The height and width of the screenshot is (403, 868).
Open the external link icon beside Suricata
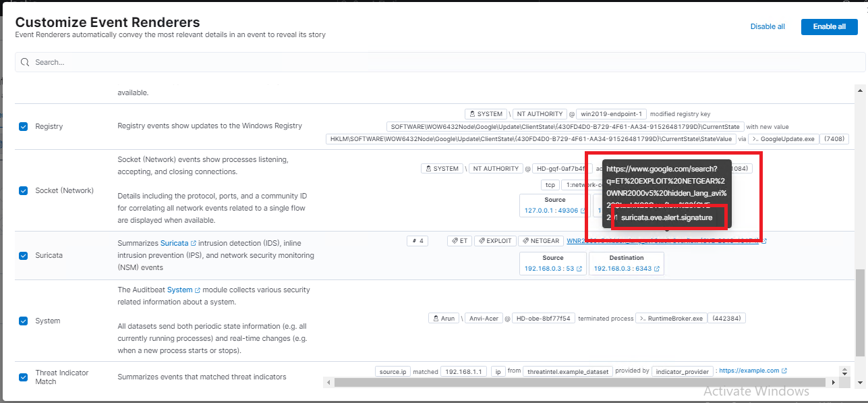tap(194, 244)
